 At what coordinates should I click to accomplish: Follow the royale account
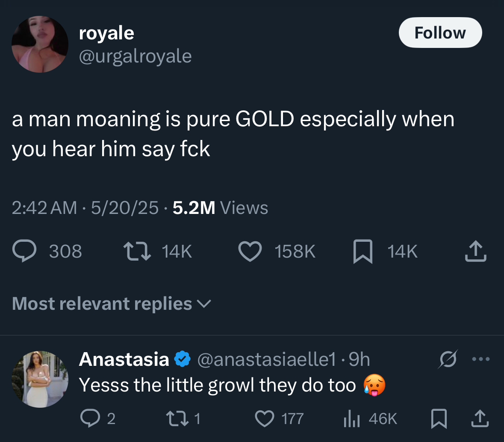[440, 32]
